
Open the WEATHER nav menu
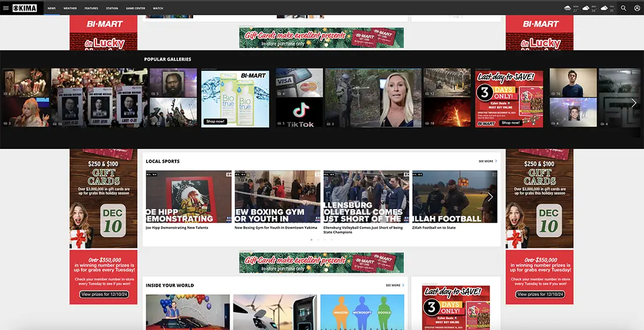(70, 8)
